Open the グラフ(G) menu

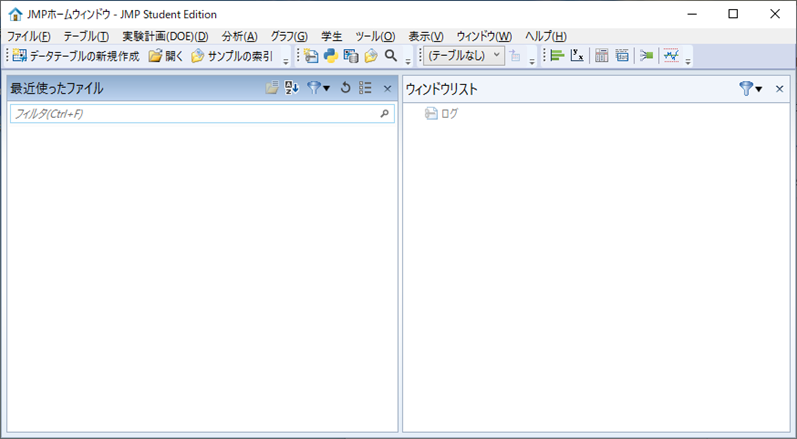[x=289, y=36]
